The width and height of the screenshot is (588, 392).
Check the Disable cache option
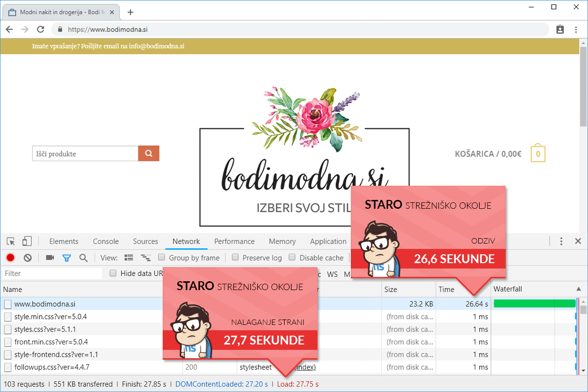[x=292, y=258]
